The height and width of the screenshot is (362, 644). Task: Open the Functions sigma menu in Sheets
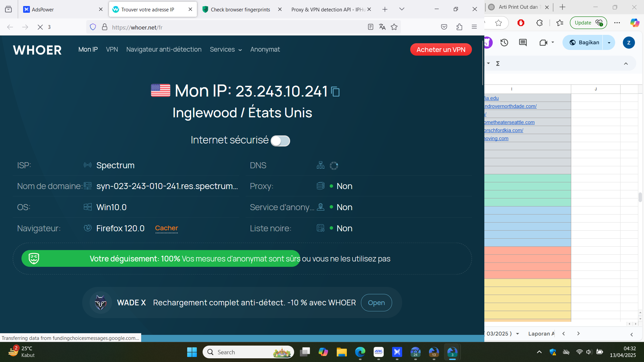498,64
